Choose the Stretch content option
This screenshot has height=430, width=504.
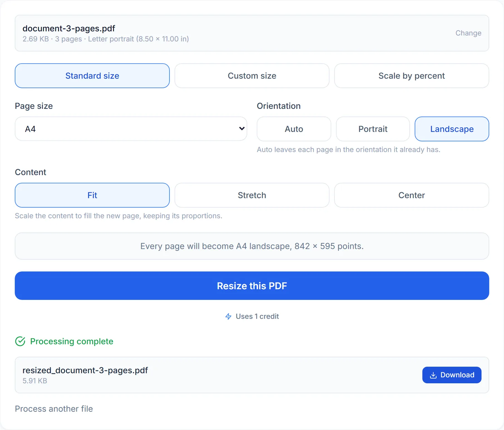click(252, 195)
